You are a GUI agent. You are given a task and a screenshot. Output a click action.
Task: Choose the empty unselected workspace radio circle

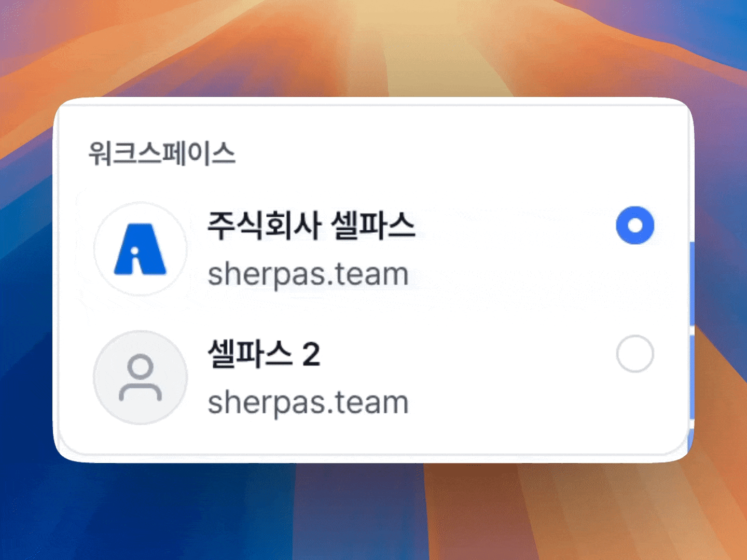634,354
